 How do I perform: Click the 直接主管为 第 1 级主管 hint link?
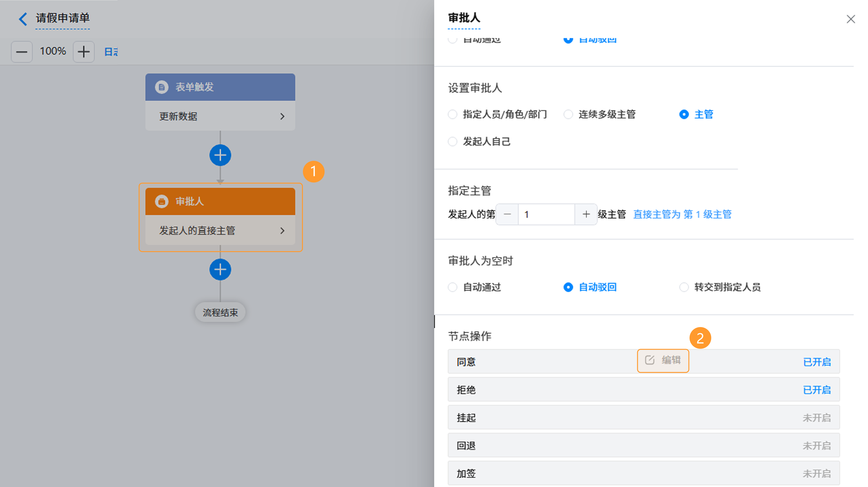(682, 214)
